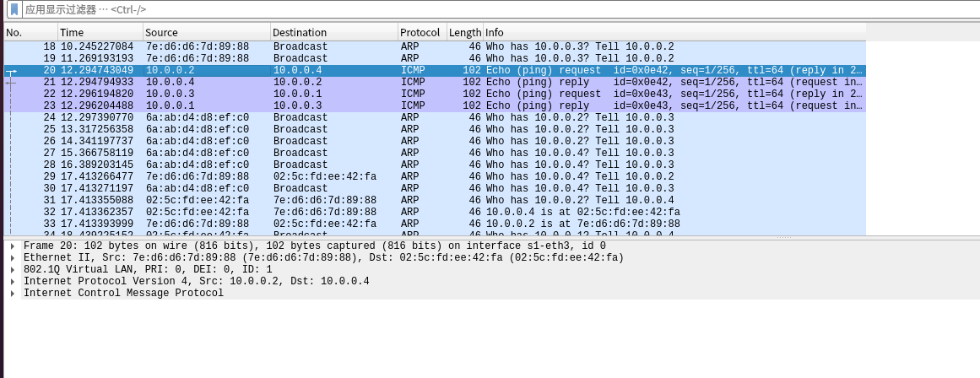Select packet 20 Echo ping request
This screenshot has width=980, height=378.
click(x=435, y=71)
